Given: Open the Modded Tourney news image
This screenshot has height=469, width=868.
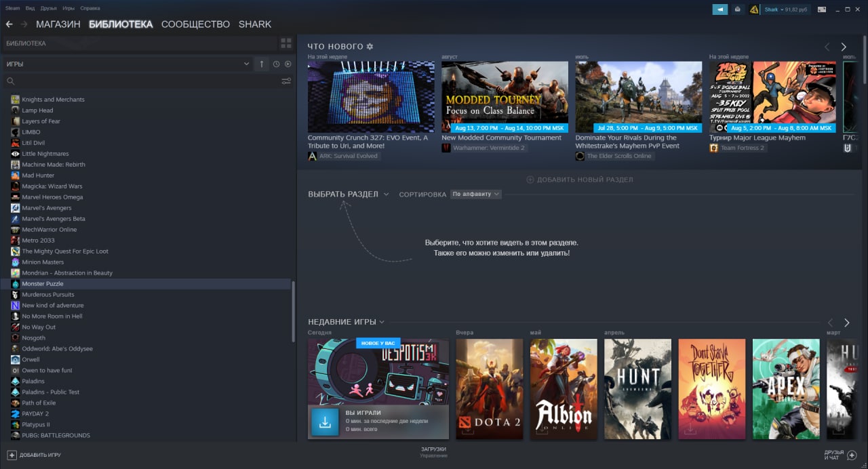Looking at the screenshot, I should (505, 97).
